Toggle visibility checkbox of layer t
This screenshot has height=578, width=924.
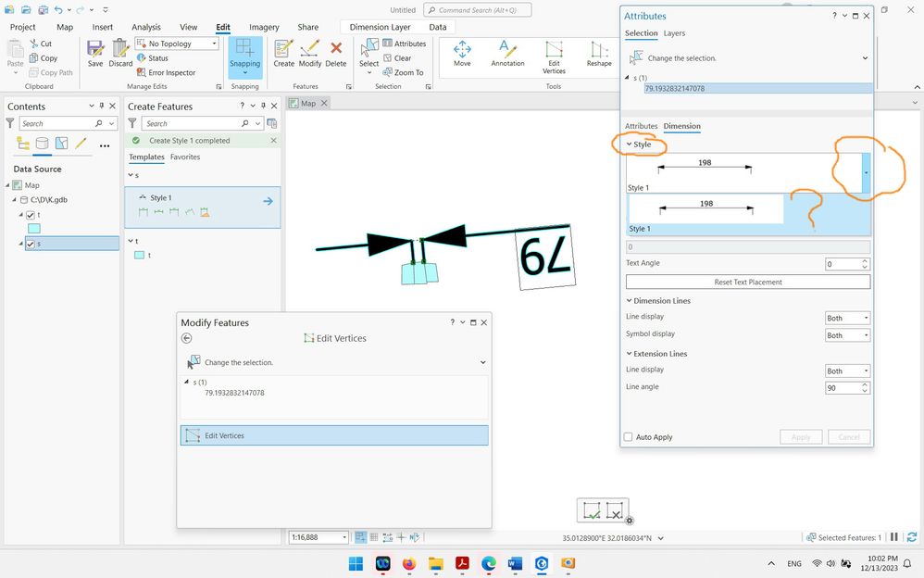pos(31,215)
